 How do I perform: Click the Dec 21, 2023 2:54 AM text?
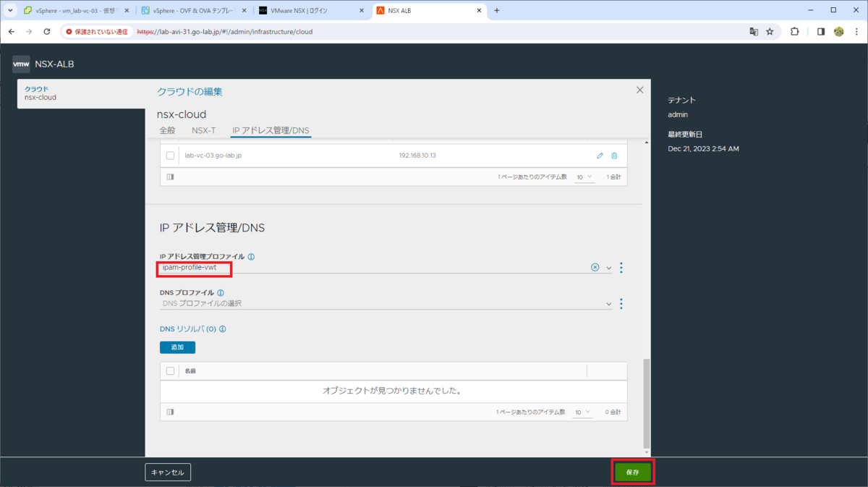click(703, 148)
